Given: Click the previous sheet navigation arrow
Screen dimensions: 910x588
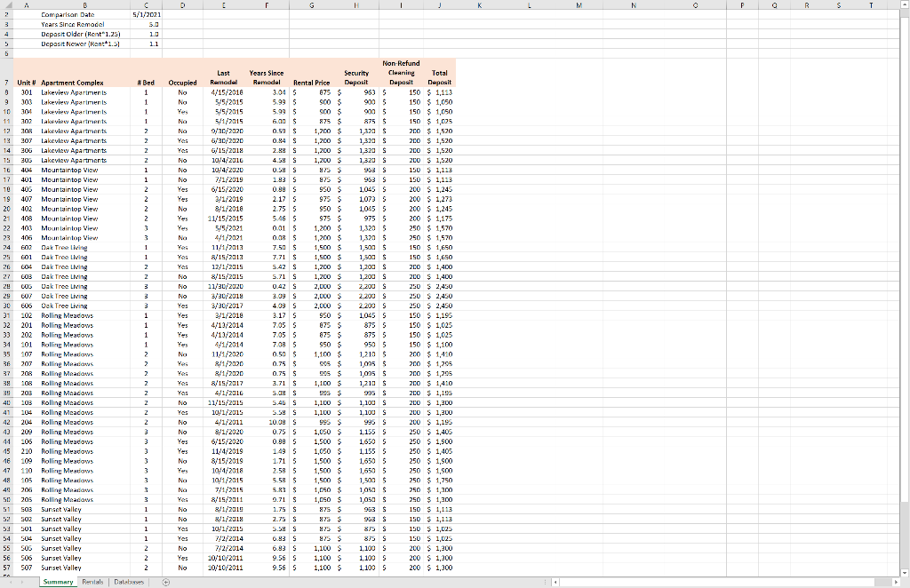Looking at the screenshot, I should tap(11, 582).
